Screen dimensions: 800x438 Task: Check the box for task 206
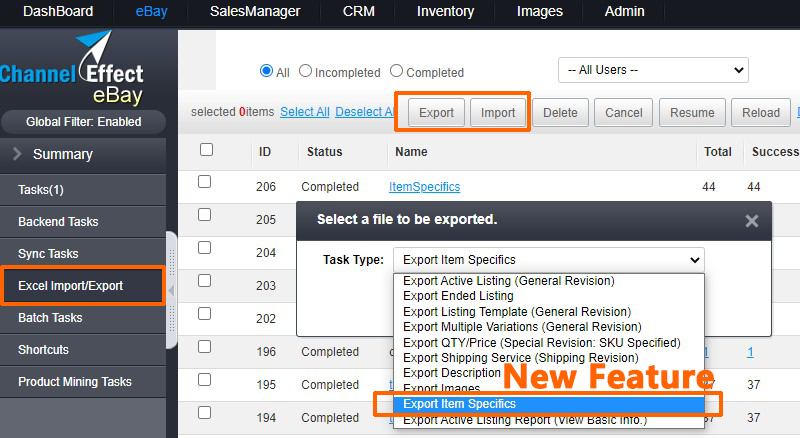[205, 182]
